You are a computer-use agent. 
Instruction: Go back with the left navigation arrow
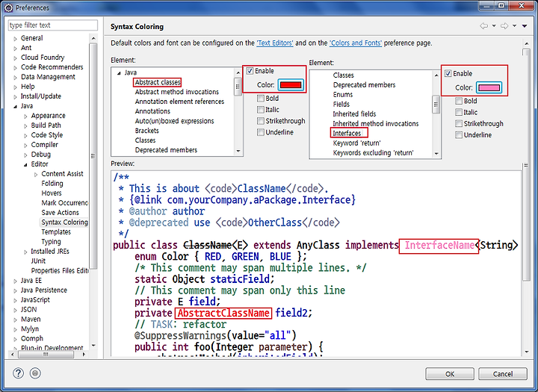483,26
